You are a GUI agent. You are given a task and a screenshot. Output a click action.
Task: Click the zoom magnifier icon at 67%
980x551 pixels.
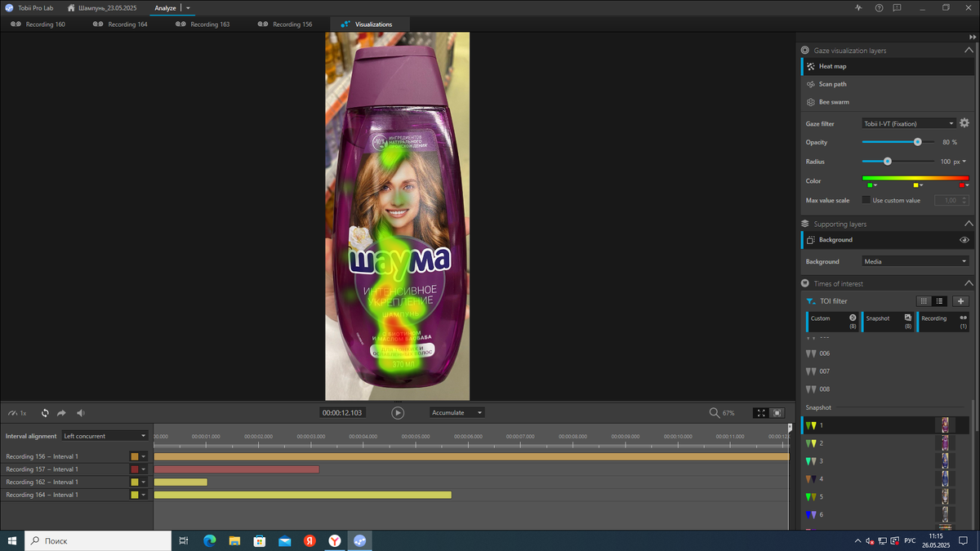pyautogui.click(x=715, y=413)
